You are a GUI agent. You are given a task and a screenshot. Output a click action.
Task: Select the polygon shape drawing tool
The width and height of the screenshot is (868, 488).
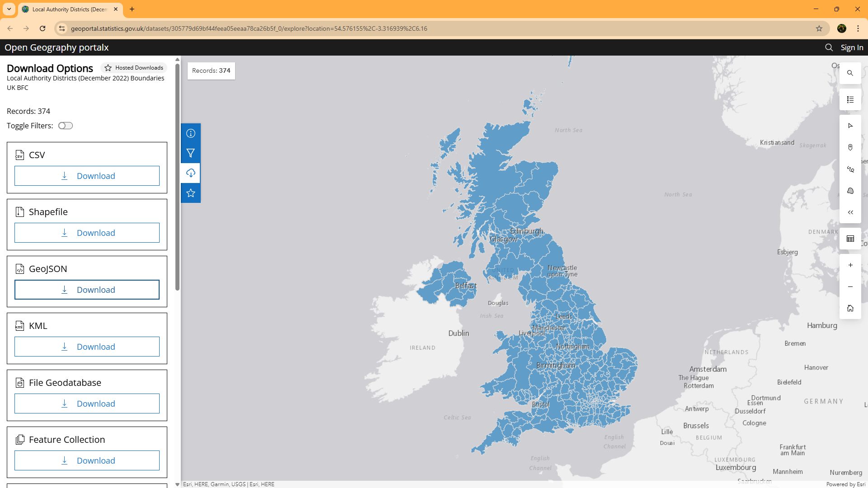coord(850,191)
